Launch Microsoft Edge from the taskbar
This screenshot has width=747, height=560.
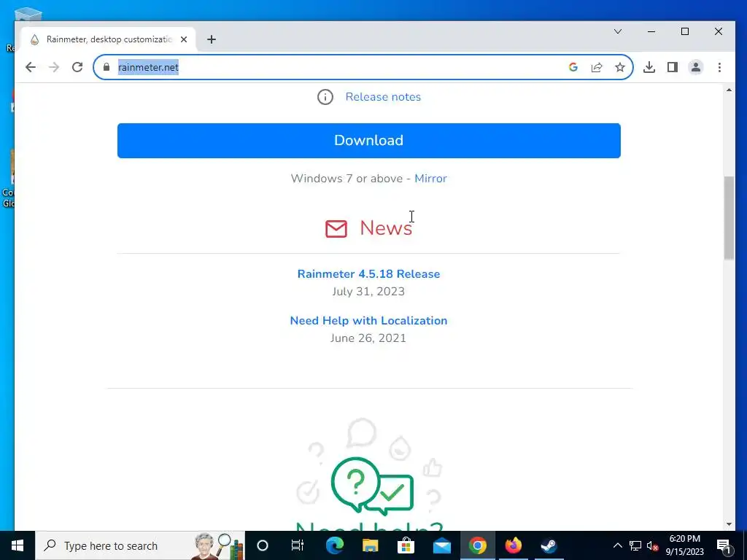(335, 545)
